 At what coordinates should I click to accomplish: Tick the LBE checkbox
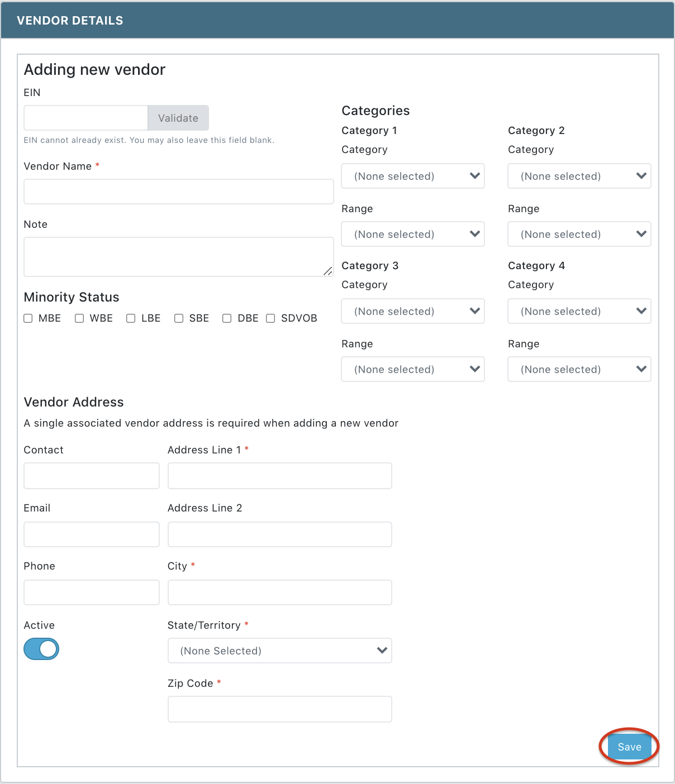pos(131,318)
